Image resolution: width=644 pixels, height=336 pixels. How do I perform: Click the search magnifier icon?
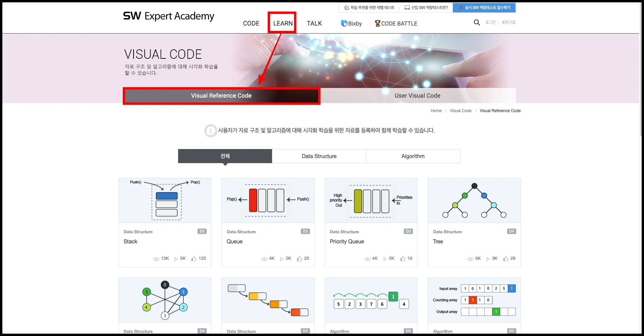pos(477,22)
